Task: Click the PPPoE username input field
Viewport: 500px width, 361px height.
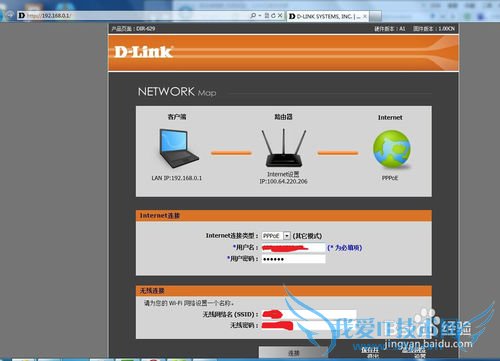Action: (x=293, y=247)
